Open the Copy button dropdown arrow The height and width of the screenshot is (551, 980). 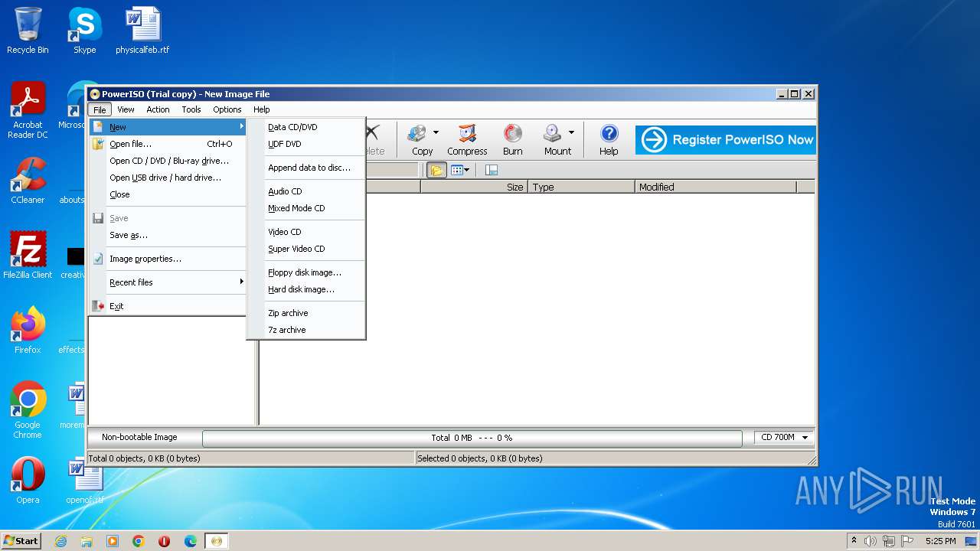[x=436, y=132]
